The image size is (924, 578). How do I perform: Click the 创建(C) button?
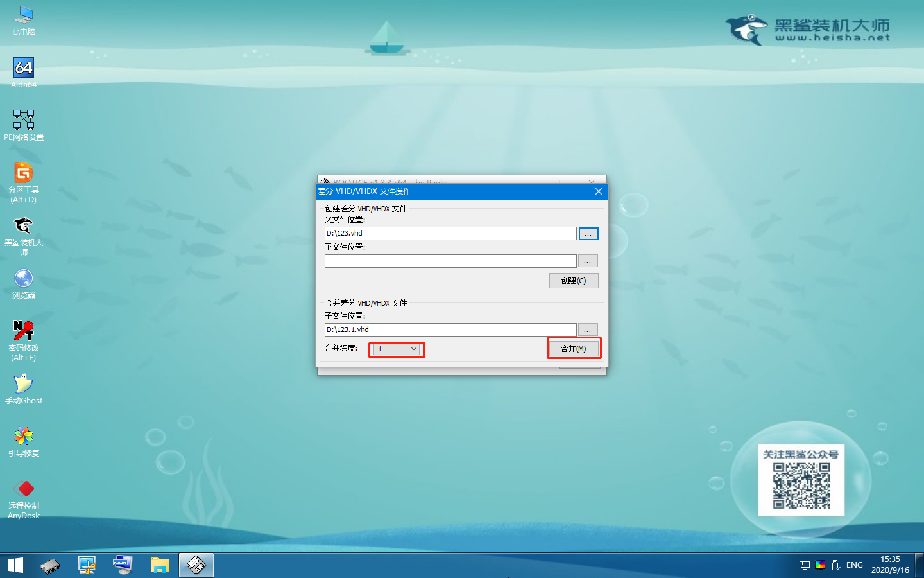click(574, 281)
